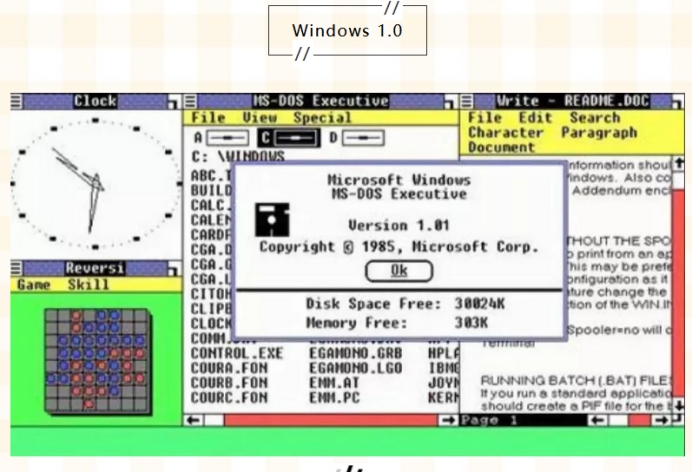This screenshot has width=692, height=473.
Task: Click the RUNNING BATCH (.BAT) FILES heading
Action: [576, 380]
